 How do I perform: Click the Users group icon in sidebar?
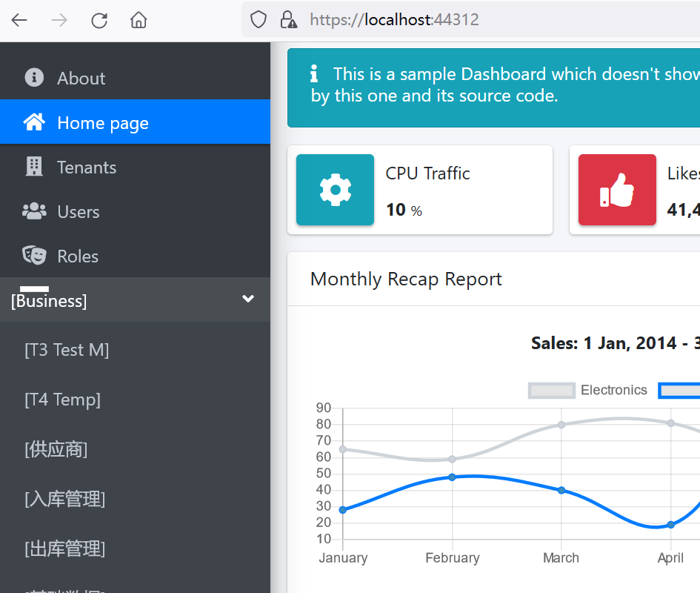(33, 211)
